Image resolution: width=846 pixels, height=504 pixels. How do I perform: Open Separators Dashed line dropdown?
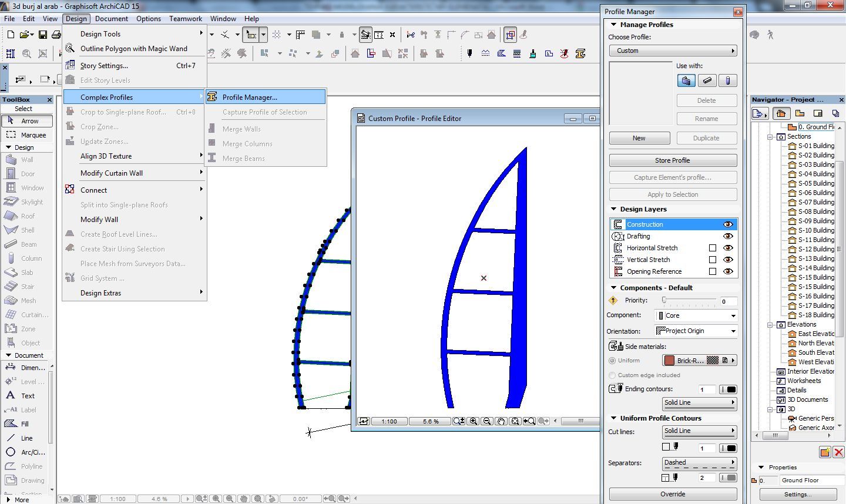[700, 463]
